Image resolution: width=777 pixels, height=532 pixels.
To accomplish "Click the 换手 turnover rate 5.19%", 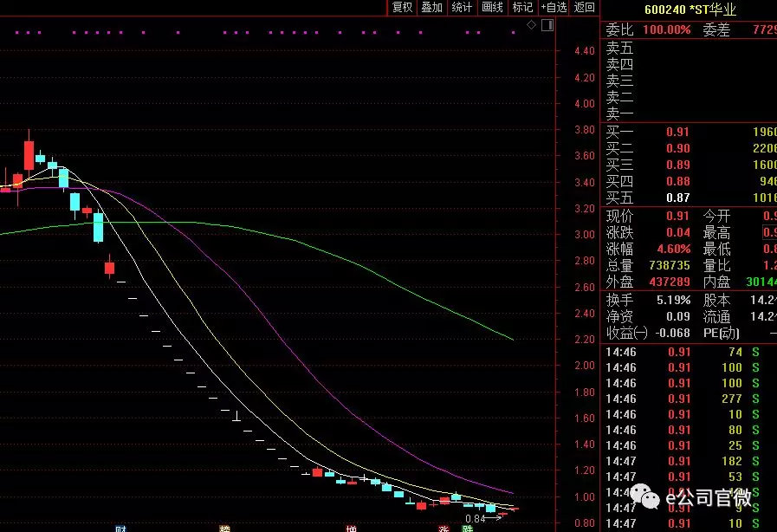I will 673,300.
